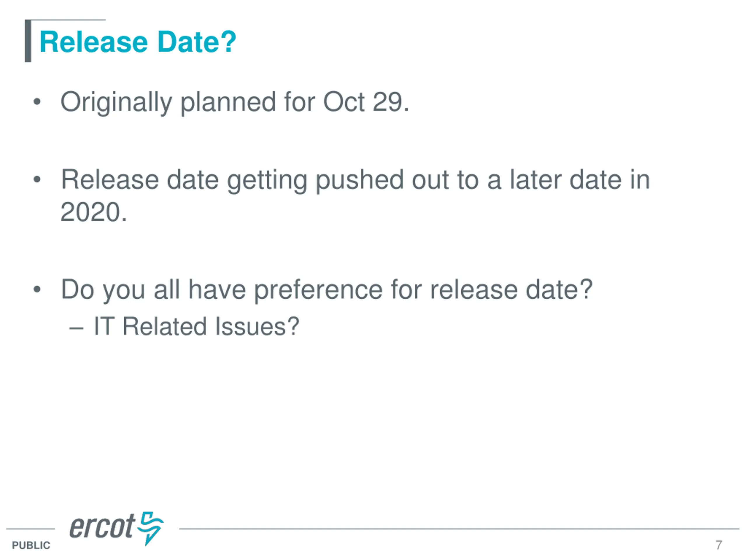Click the dash before "IT Related Issues?"

(76, 328)
